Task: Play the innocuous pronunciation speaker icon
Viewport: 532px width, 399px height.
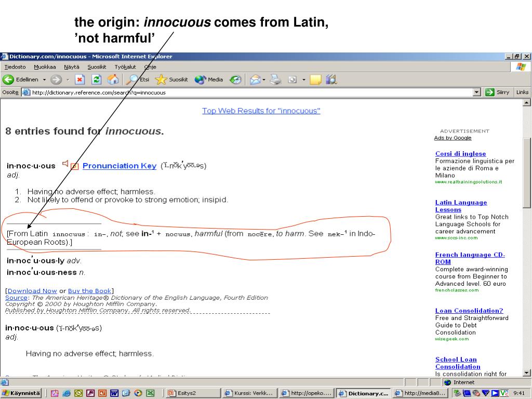Action: 65,164
